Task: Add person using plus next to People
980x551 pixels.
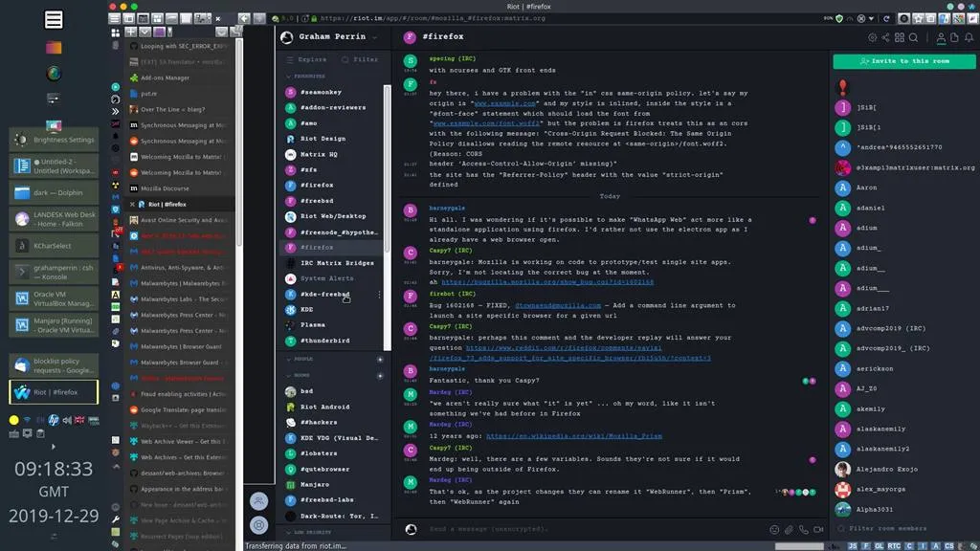Action: pyautogui.click(x=379, y=360)
